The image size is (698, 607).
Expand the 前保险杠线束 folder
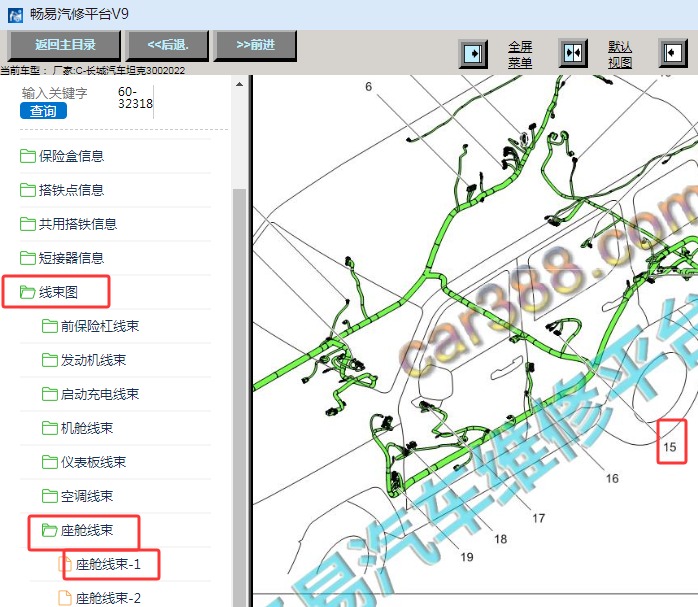(x=100, y=326)
